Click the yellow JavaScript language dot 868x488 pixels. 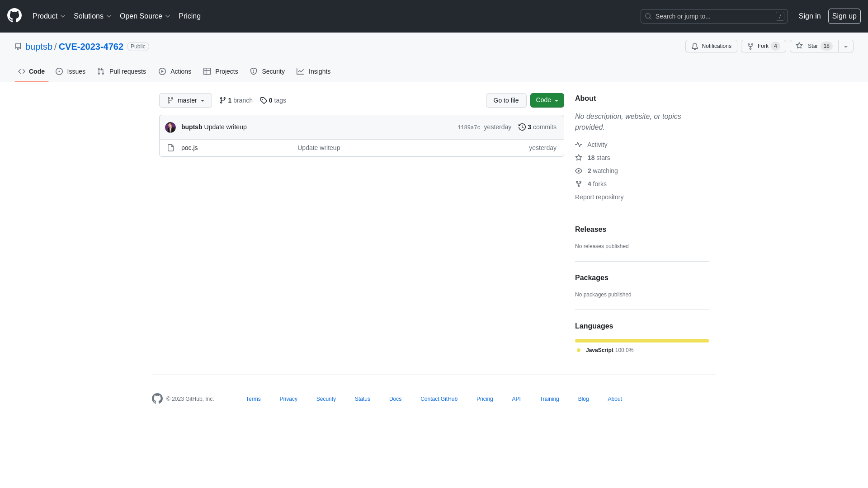[579, 350]
